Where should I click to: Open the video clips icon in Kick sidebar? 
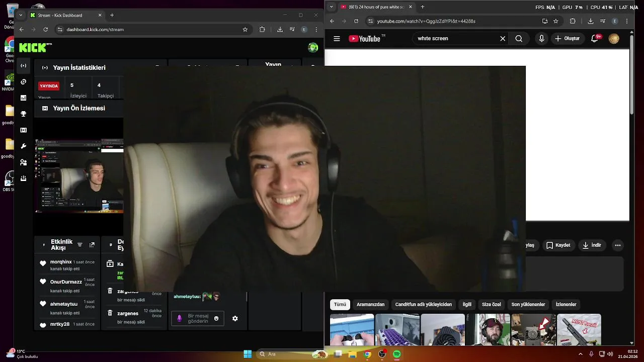coord(23,130)
